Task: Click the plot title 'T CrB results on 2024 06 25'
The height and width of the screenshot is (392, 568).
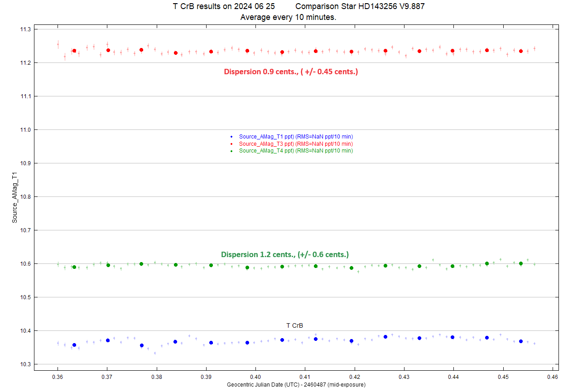Action: [x=223, y=6]
